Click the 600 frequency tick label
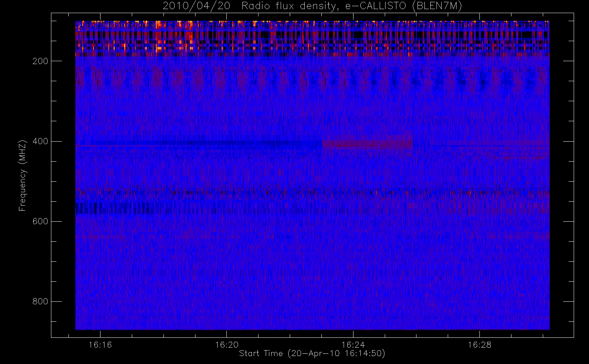589x364 pixels. point(40,221)
